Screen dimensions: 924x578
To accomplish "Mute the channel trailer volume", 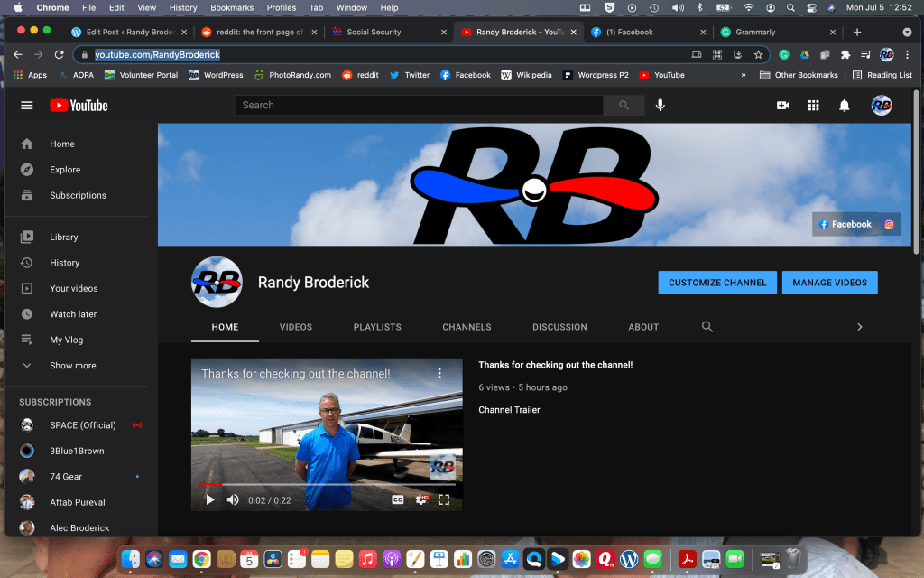I will (233, 499).
